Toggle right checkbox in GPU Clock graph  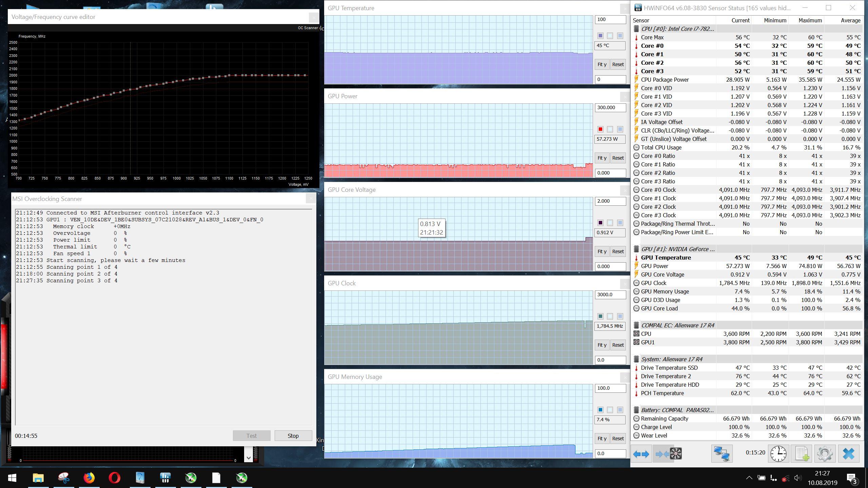point(620,316)
